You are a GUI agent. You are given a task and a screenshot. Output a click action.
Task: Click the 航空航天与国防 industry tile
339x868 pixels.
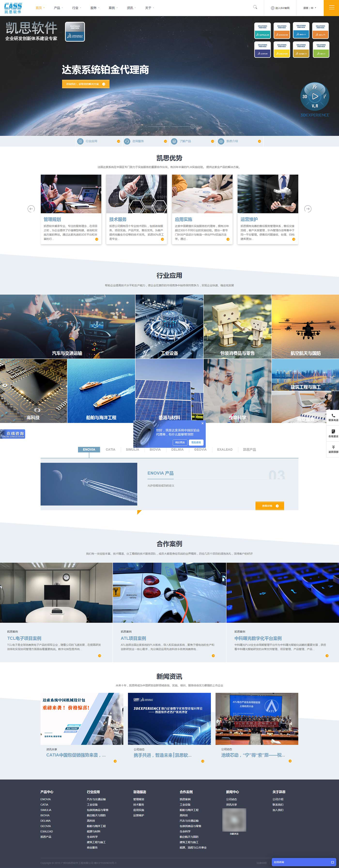pyautogui.click(x=305, y=326)
